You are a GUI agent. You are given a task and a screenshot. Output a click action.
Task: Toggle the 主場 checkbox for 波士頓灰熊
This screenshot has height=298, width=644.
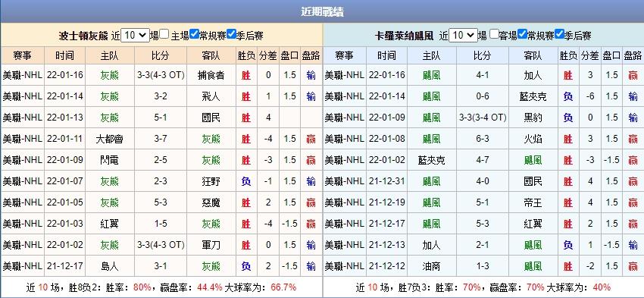click(x=164, y=34)
